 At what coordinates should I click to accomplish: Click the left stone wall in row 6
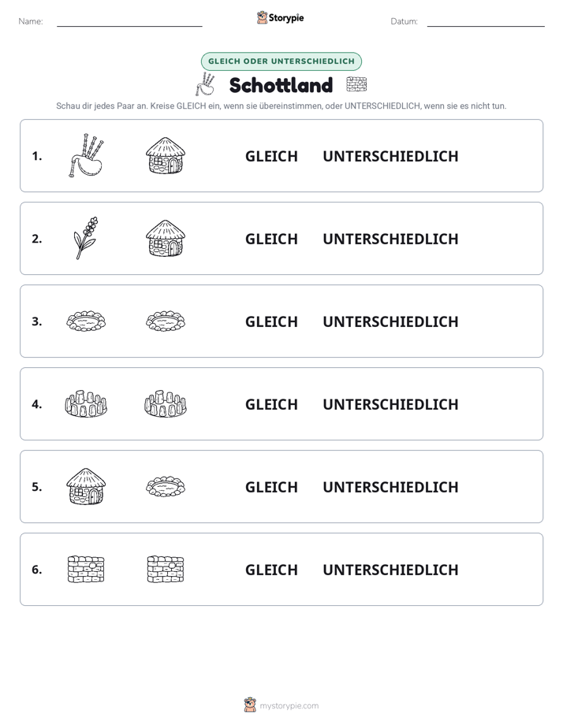tap(86, 569)
